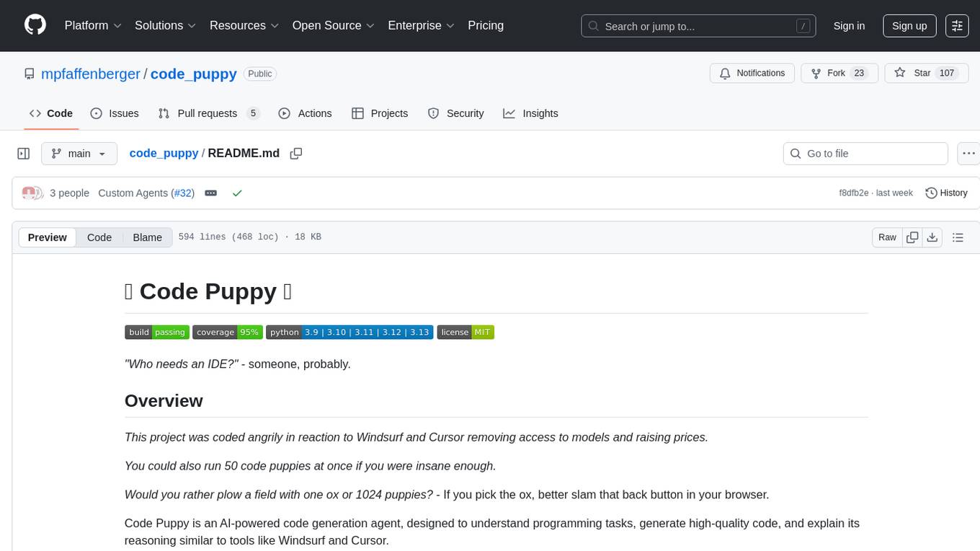Expand the Resources menu
980x551 pixels.
pos(244,25)
